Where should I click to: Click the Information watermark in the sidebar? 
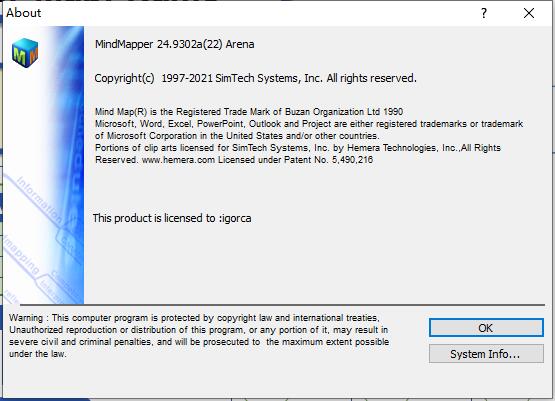coord(40,200)
